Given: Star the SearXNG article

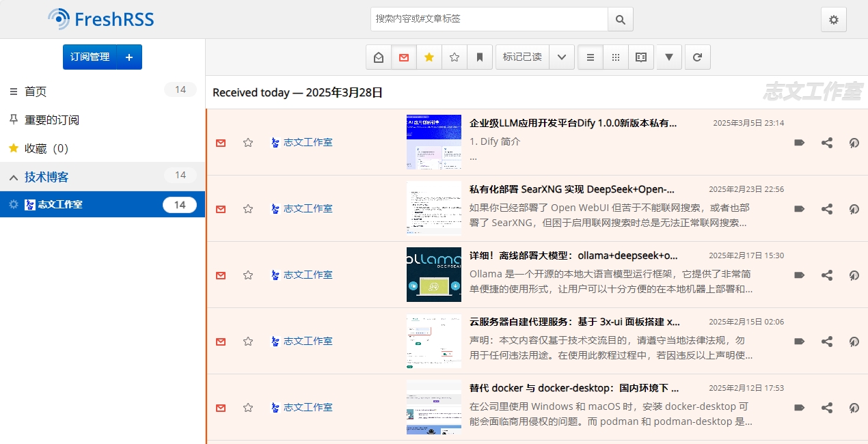Looking at the screenshot, I should tap(248, 209).
